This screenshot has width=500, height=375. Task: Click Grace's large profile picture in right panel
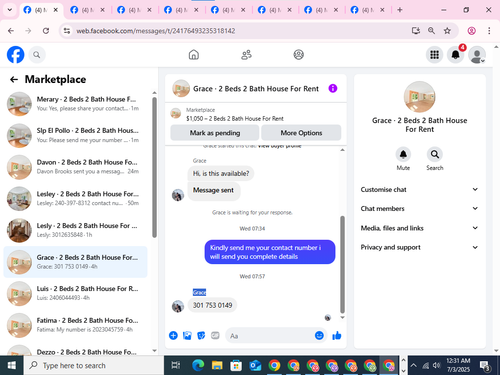coord(419,97)
